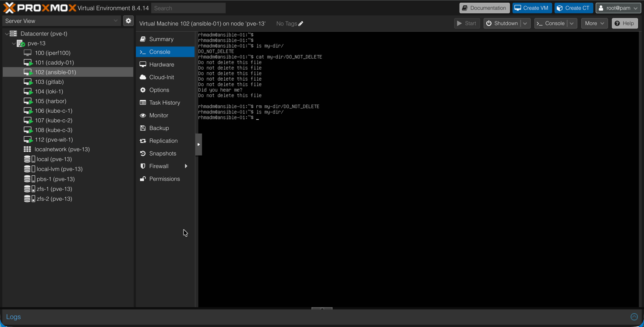The height and width of the screenshot is (327, 644).
Task: Select VM 106 (kube-c-1)
Action: click(68, 111)
